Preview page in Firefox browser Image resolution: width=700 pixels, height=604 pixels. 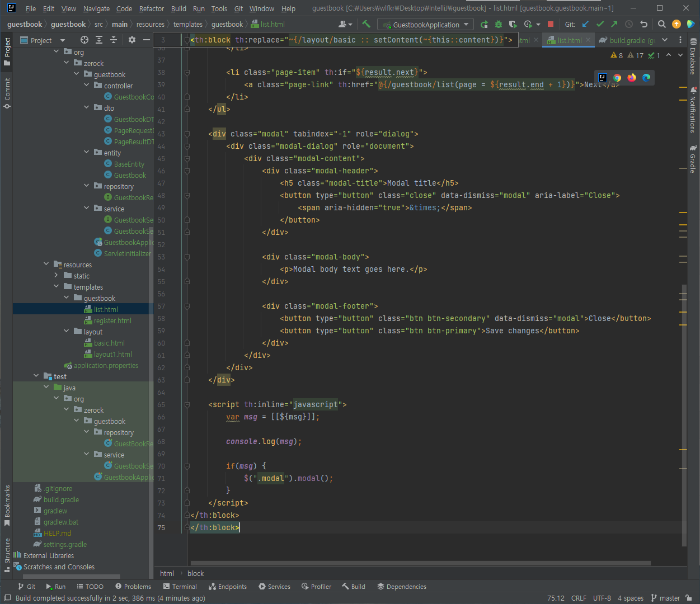pyautogui.click(x=632, y=78)
